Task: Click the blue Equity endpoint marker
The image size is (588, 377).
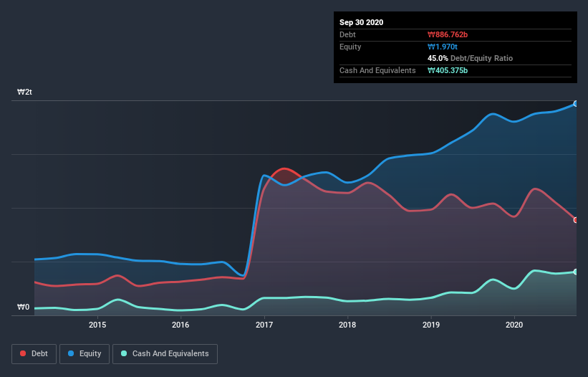Action: pyautogui.click(x=576, y=103)
